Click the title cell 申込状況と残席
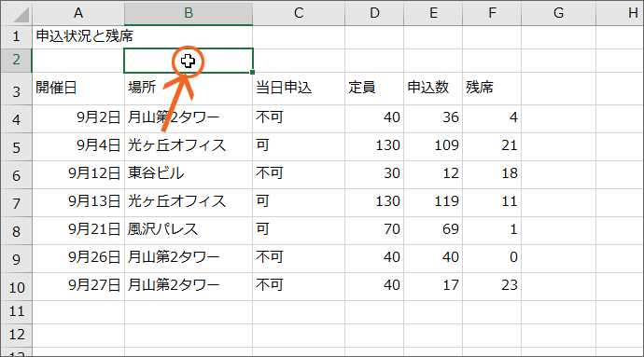The height and width of the screenshot is (357, 644). (x=78, y=37)
